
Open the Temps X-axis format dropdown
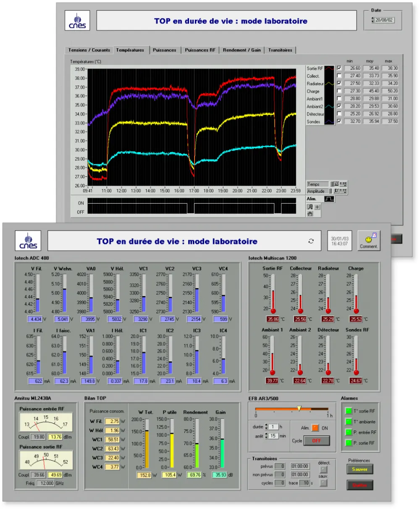tap(343, 184)
